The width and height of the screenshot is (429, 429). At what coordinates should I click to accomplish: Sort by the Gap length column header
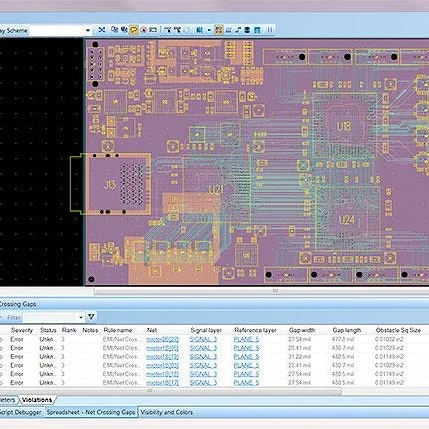(x=347, y=330)
